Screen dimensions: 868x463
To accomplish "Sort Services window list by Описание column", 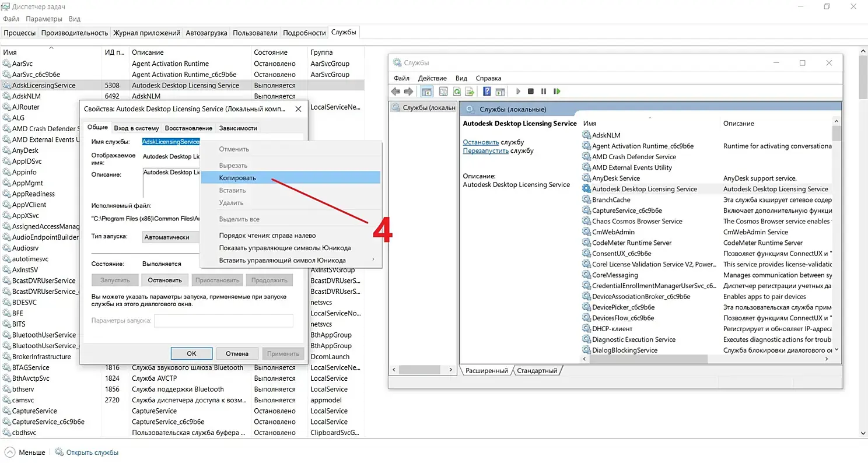I will click(x=777, y=124).
